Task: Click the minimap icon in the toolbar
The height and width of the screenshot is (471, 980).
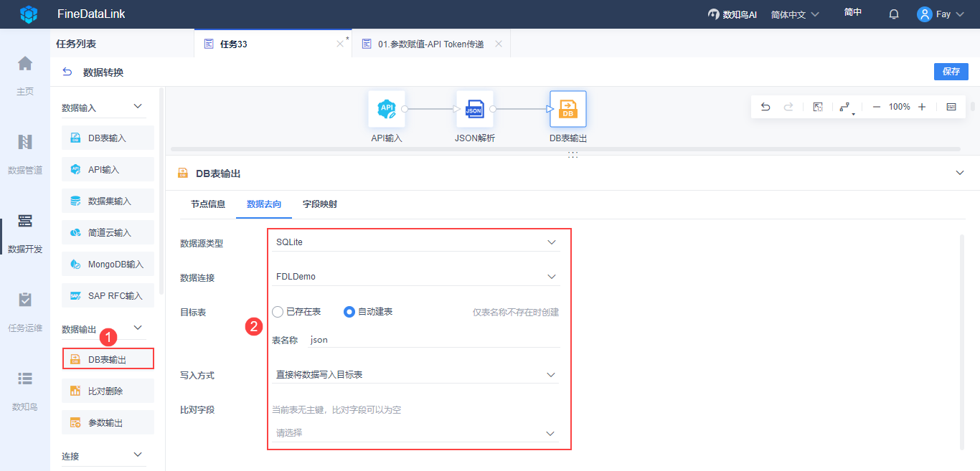Action: (x=951, y=107)
